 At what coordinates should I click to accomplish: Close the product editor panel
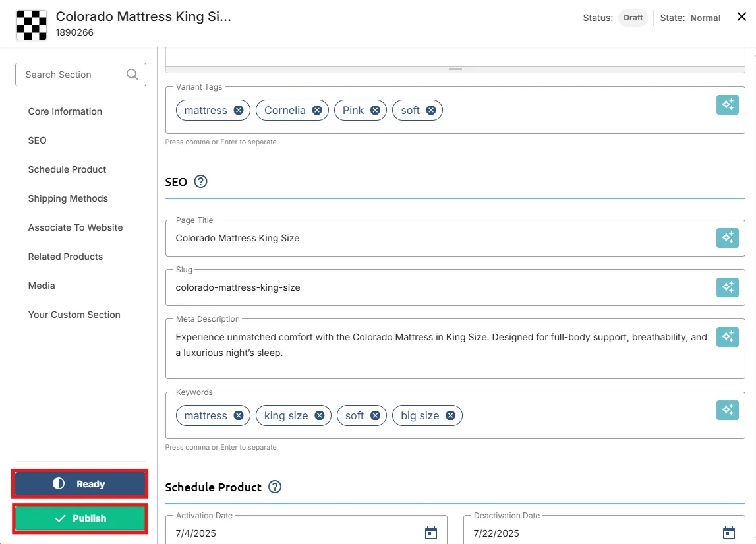click(x=741, y=17)
